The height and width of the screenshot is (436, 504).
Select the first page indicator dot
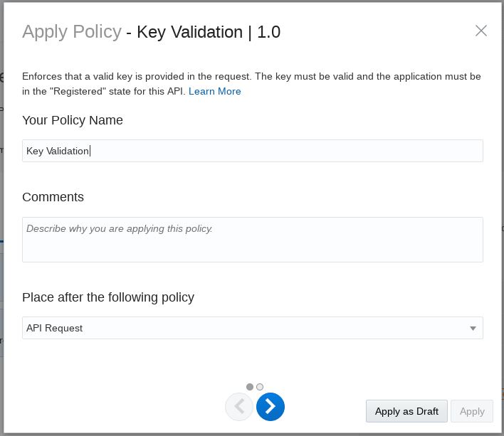pyautogui.click(x=250, y=387)
